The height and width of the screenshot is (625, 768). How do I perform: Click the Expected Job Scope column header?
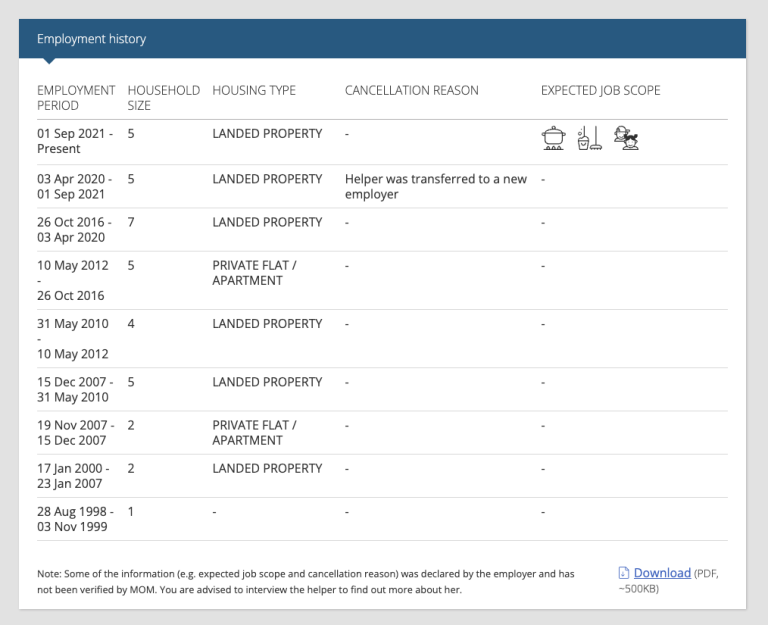tap(600, 91)
